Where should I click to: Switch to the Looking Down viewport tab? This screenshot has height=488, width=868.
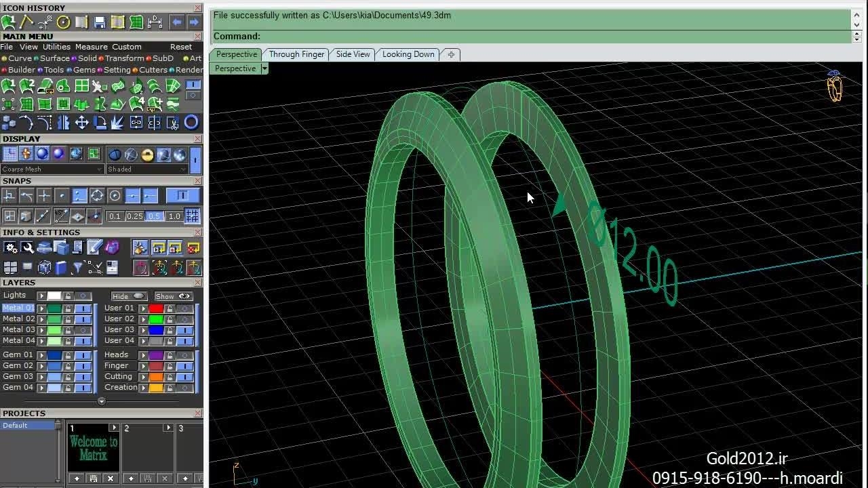click(x=408, y=54)
